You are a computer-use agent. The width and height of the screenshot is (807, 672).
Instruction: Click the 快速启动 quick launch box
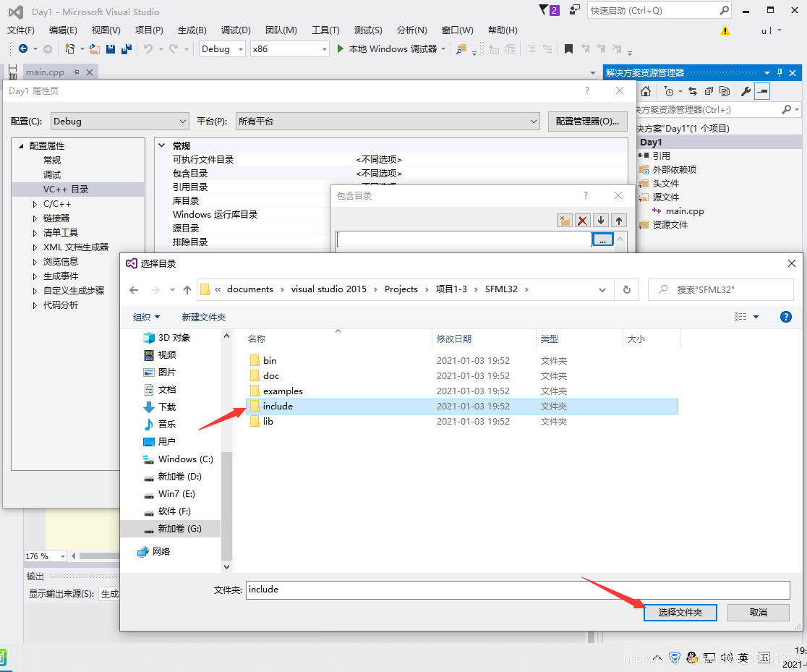click(659, 10)
